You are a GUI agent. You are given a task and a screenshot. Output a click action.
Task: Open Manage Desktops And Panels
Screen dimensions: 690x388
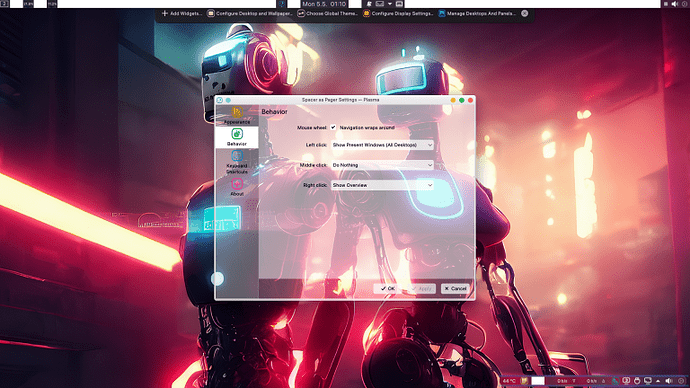pos(477,14)
